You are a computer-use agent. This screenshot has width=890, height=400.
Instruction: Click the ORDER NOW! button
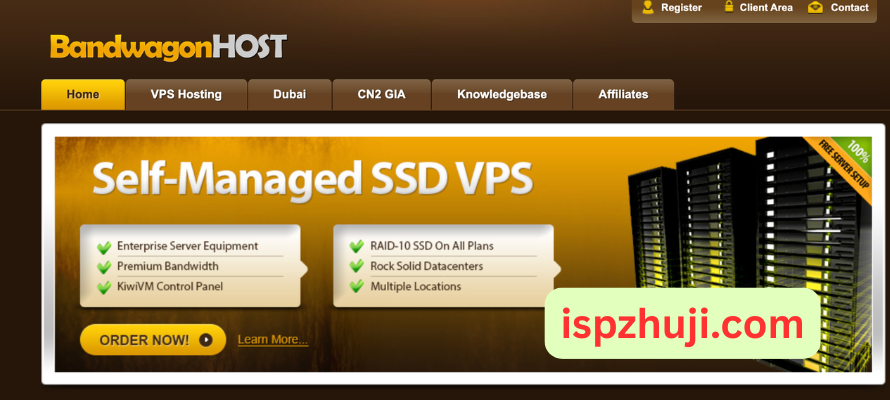click(x=153, y=340)
